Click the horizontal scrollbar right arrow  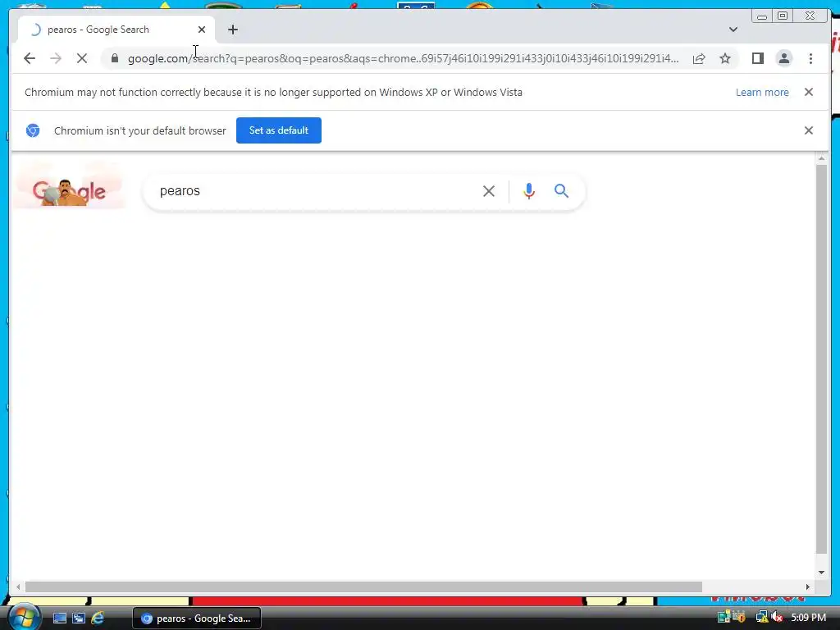808,587
